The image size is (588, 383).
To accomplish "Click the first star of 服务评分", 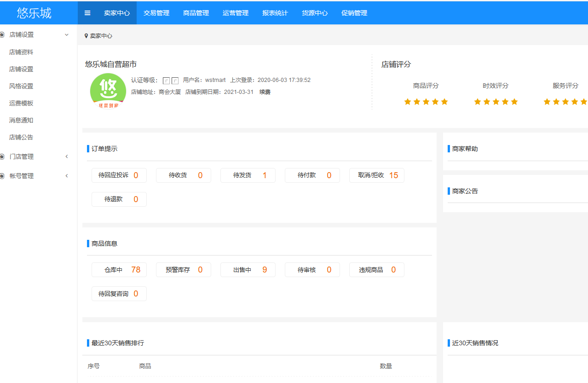I will 547,101.
